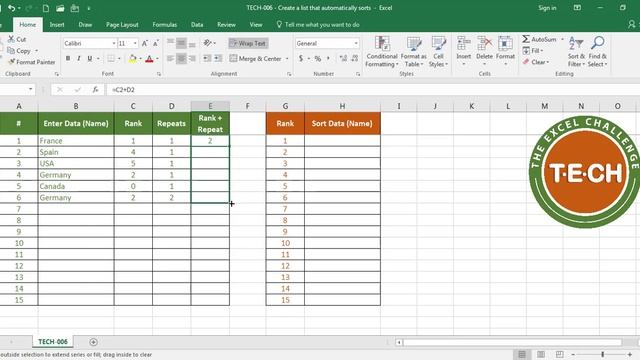Click the Comma Style icon
640x360 pixels.
point(328,59)
